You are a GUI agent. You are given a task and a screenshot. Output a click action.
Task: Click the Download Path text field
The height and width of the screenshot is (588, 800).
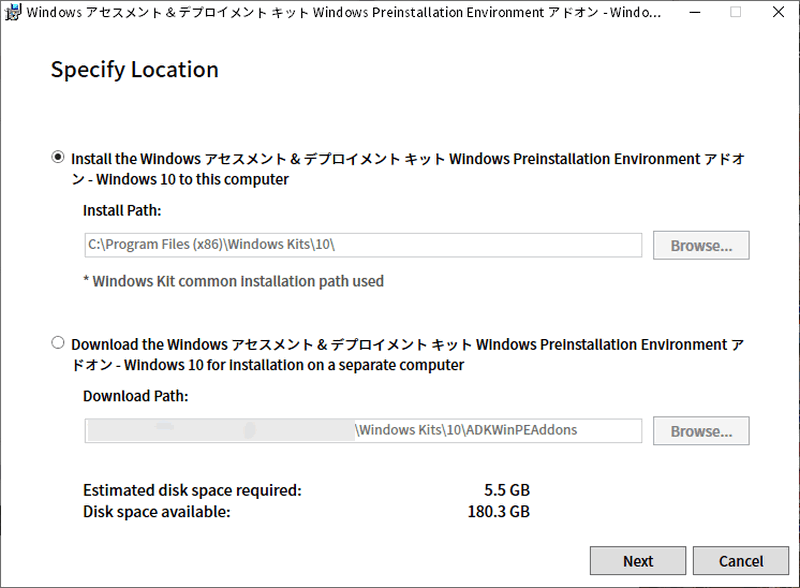point(363,431)
